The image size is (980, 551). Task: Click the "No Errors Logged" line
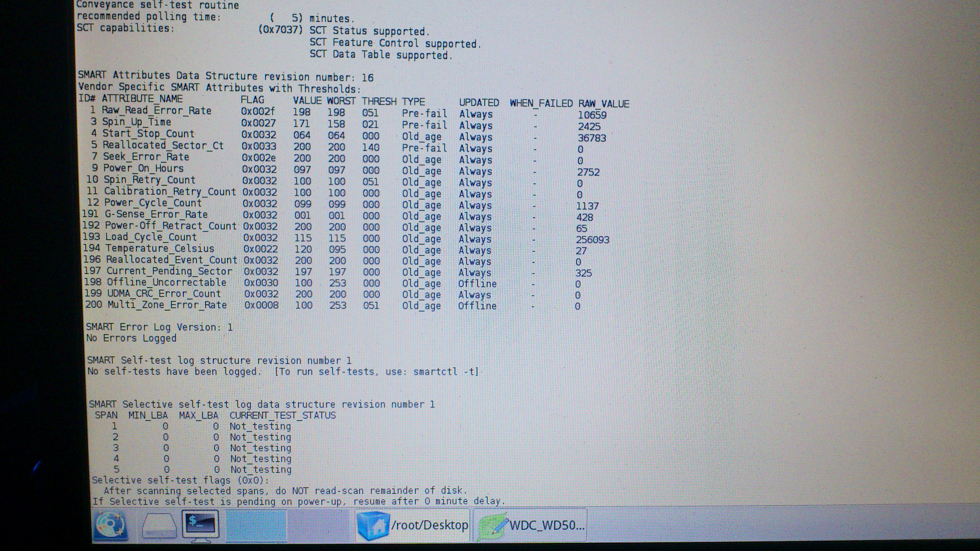coord(131,338)
